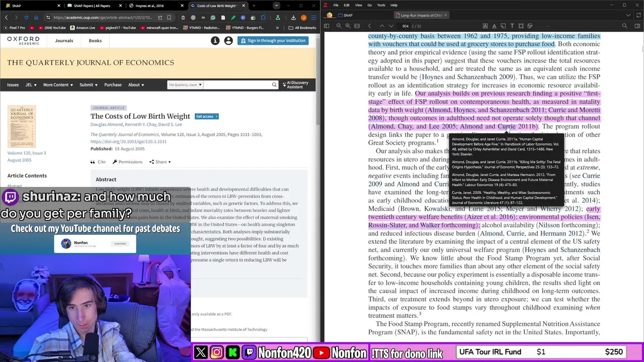Zoom out in the Zotero PDF reader

[339, 26]
